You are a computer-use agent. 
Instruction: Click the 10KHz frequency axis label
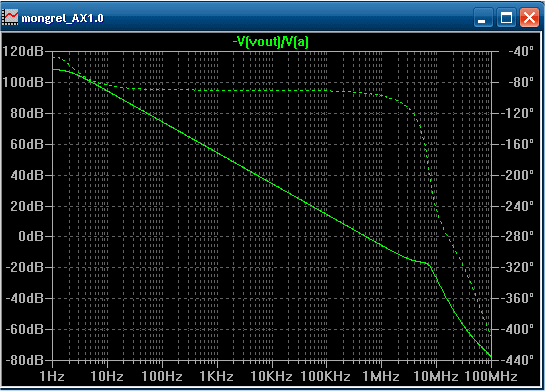(271, 376)
